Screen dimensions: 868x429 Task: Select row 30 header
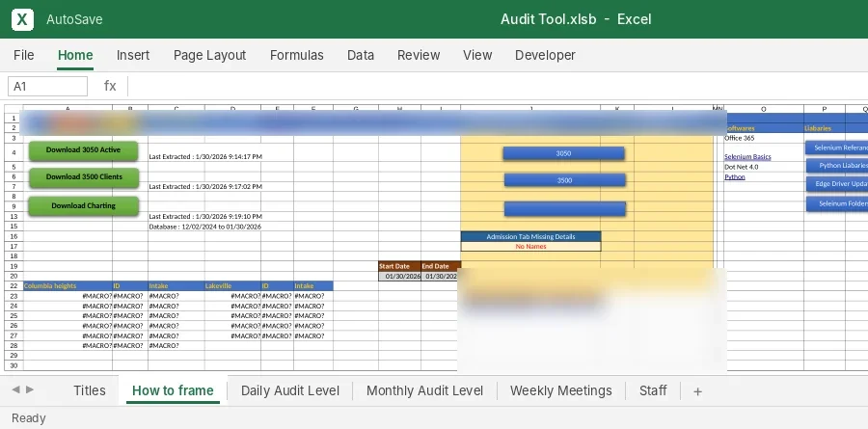[x=14, y=365]
